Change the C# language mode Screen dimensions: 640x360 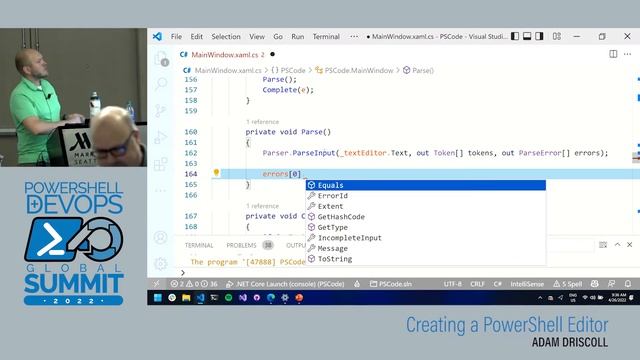click(498, 284)
